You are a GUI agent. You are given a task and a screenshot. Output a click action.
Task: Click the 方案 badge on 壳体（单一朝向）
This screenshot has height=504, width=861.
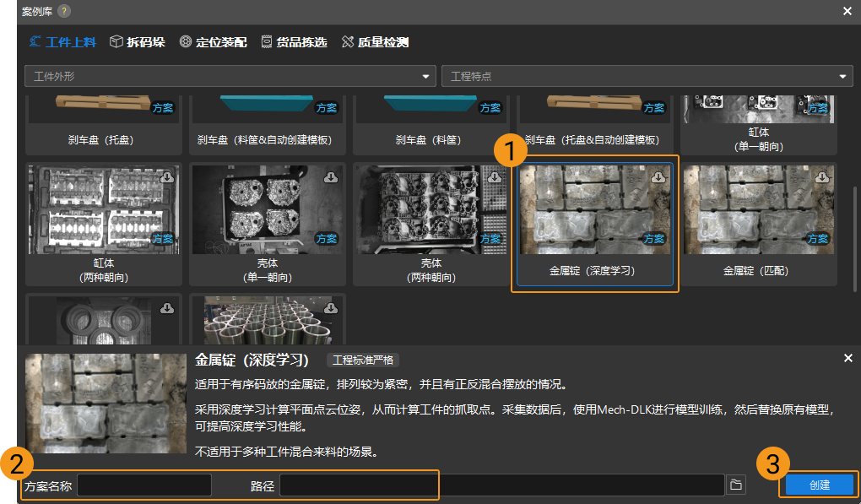coord(326,239)
